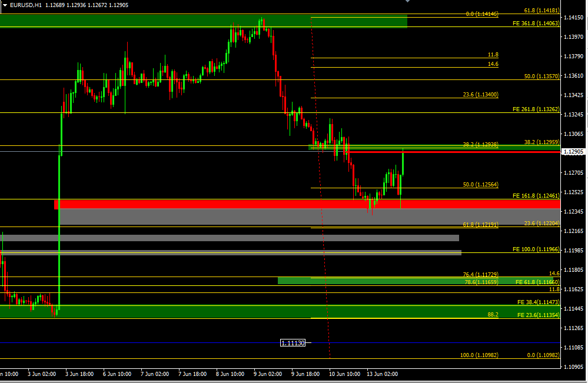588x383 pixels.
Task: Click the 38.2 (1.12938) retracement label
Action: click(480, 144)
